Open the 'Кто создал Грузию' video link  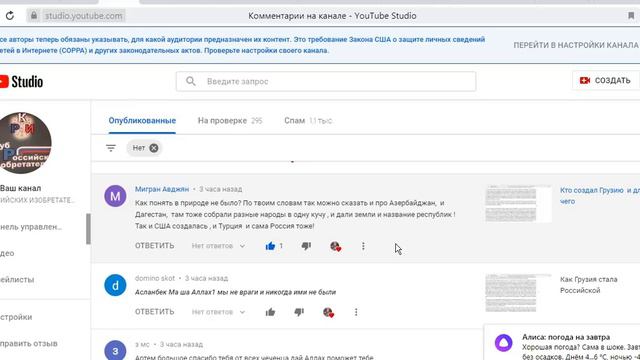(x=600, y=196)
